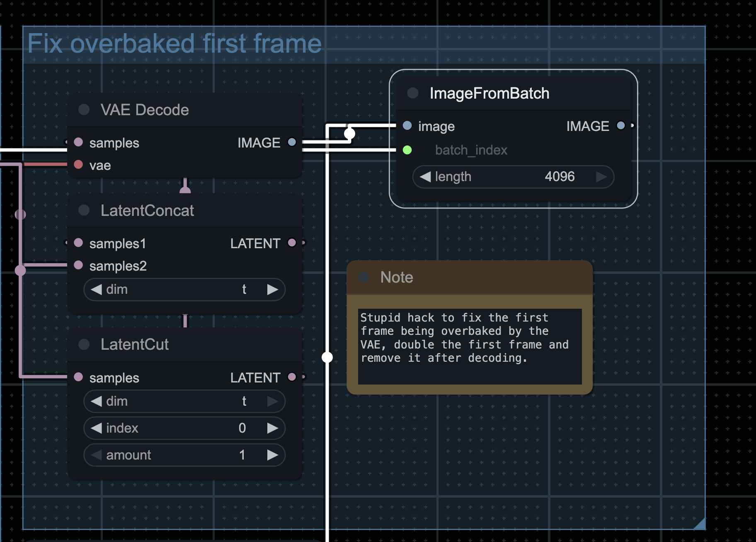
Task: Increase the amount value on LatentCut
Action: [272, 455]
